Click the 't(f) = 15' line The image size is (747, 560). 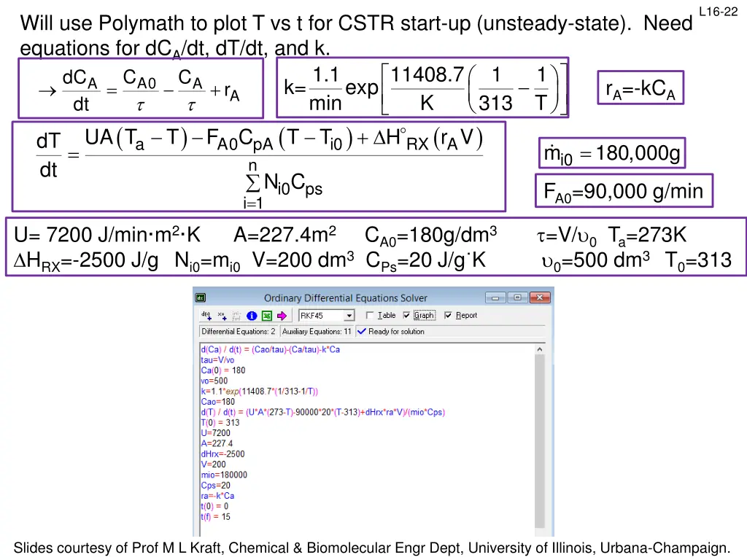(x=215, y=517)
